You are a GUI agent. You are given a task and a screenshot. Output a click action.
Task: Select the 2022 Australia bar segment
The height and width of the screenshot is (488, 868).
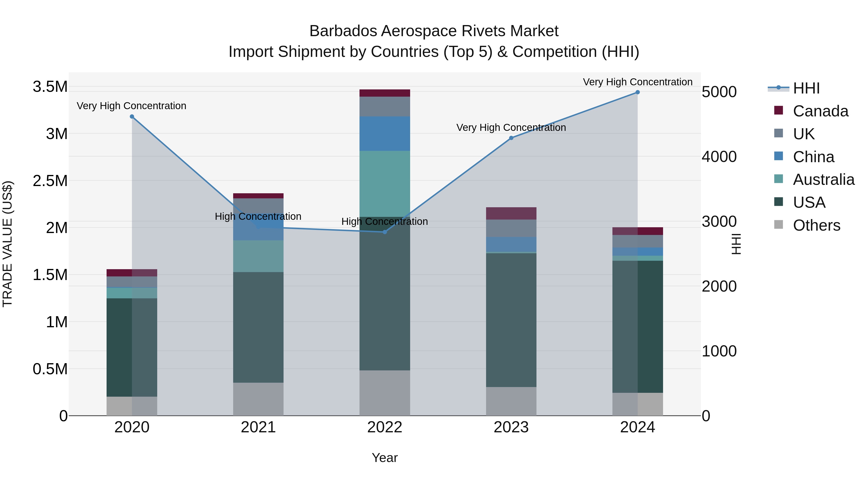coord(385,184)
